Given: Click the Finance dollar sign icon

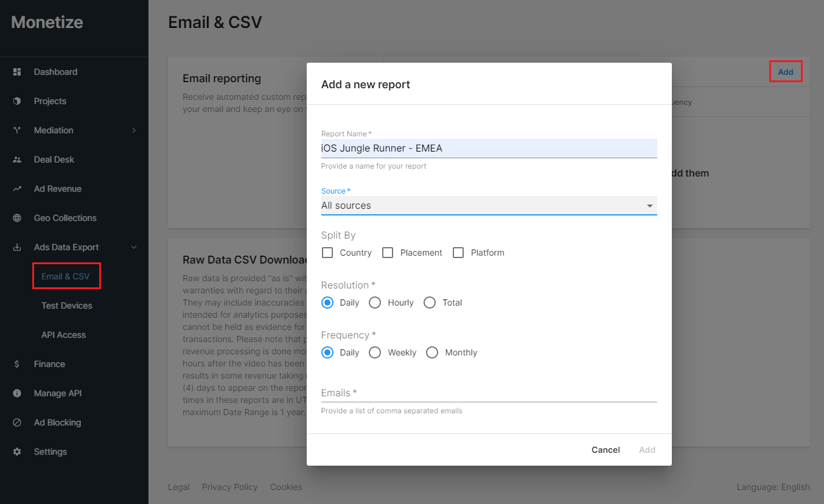Looking at the screenshot, I should tap(17, 364).
